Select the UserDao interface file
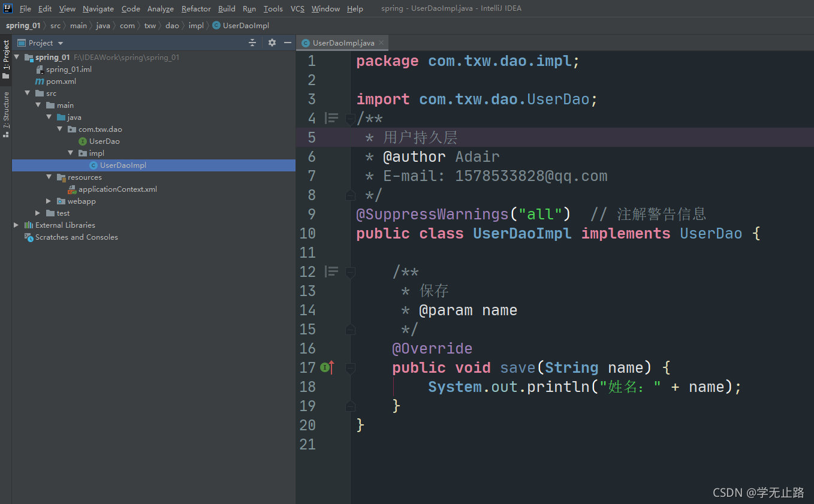 (104, 141)
